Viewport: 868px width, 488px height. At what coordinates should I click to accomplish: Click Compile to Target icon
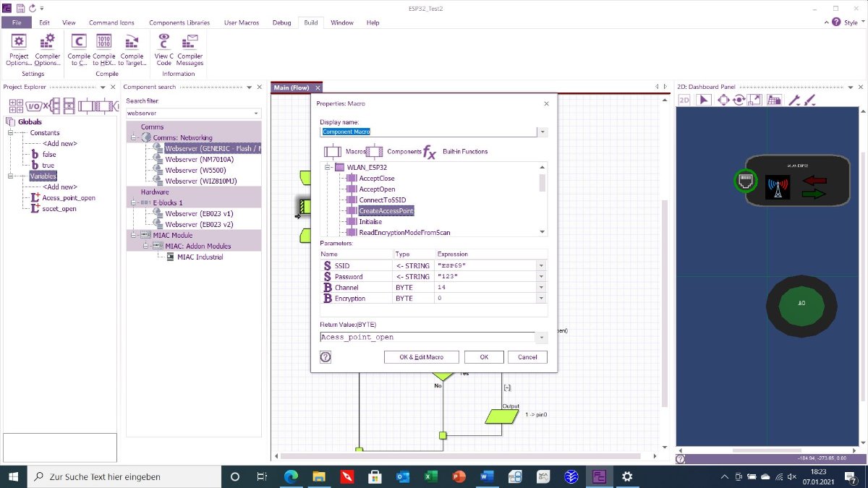pos(132,49)
